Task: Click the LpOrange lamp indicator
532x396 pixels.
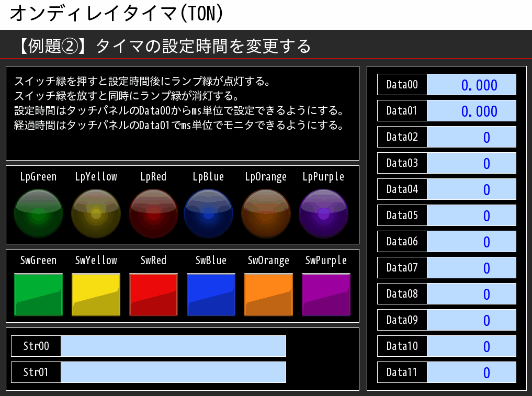Action: coord(266,213)
